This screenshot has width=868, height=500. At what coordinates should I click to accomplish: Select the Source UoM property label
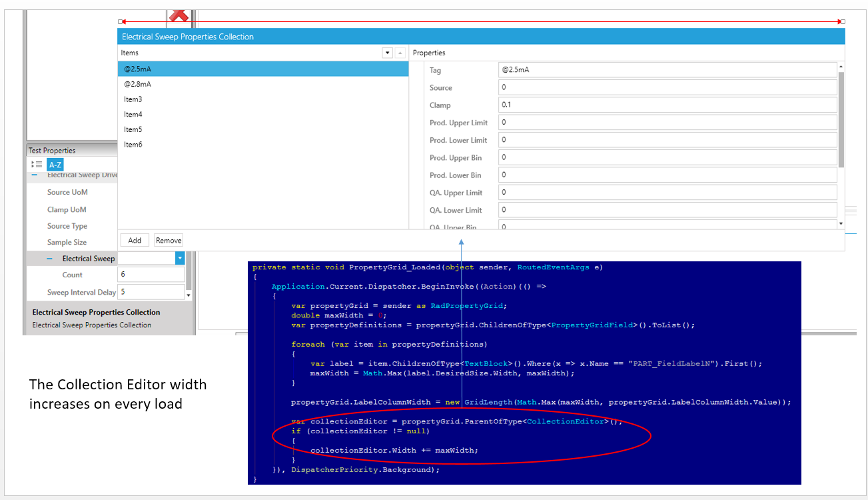(67, 192)
